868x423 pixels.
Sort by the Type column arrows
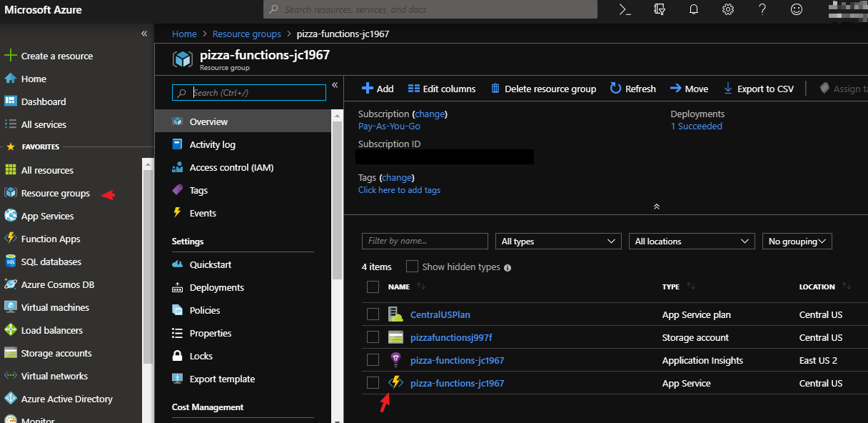(690, 287)
